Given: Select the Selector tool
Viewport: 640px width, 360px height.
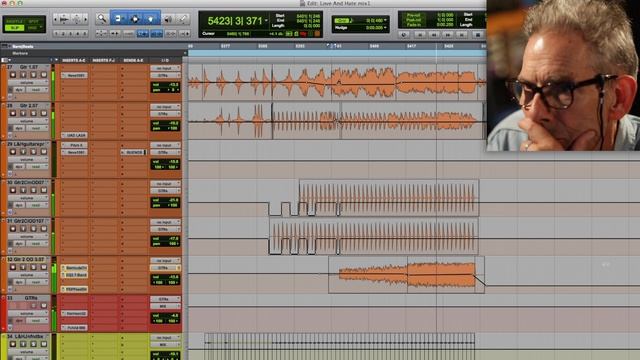Looking at the screenshot, I should coord(135,18).
